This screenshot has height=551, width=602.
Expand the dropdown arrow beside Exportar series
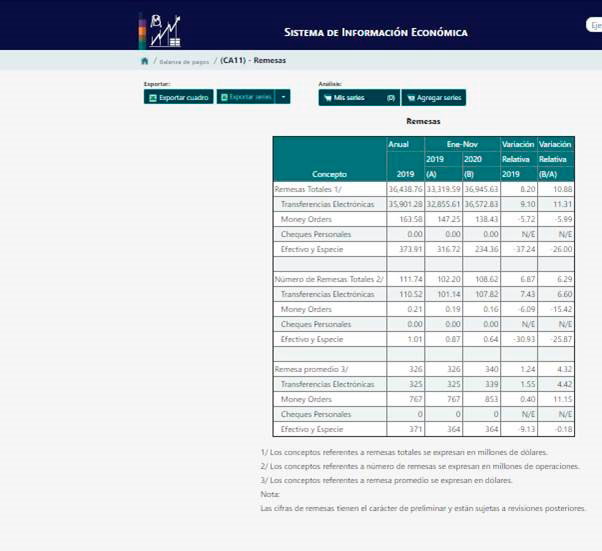[x=284, y=98]
